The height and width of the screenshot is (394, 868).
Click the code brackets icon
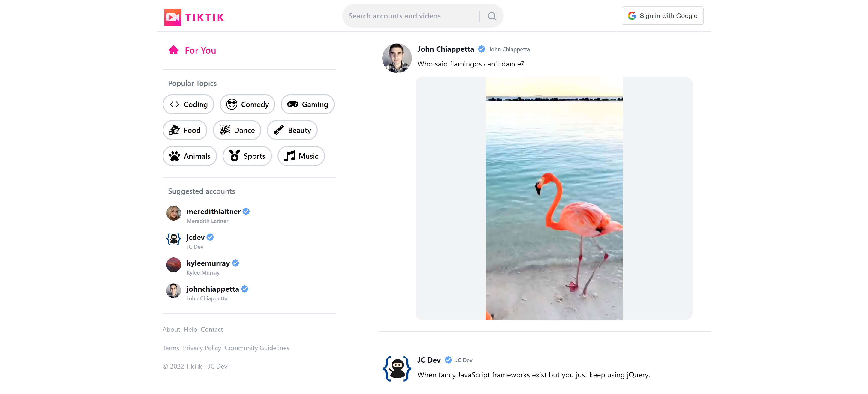tap(175, 104)
